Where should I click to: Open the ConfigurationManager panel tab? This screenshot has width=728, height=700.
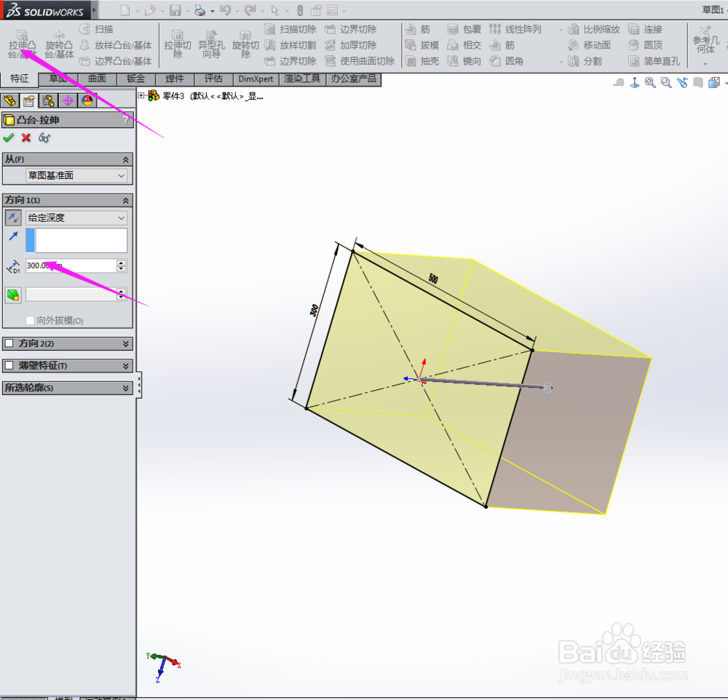click(x=48, y=100)
